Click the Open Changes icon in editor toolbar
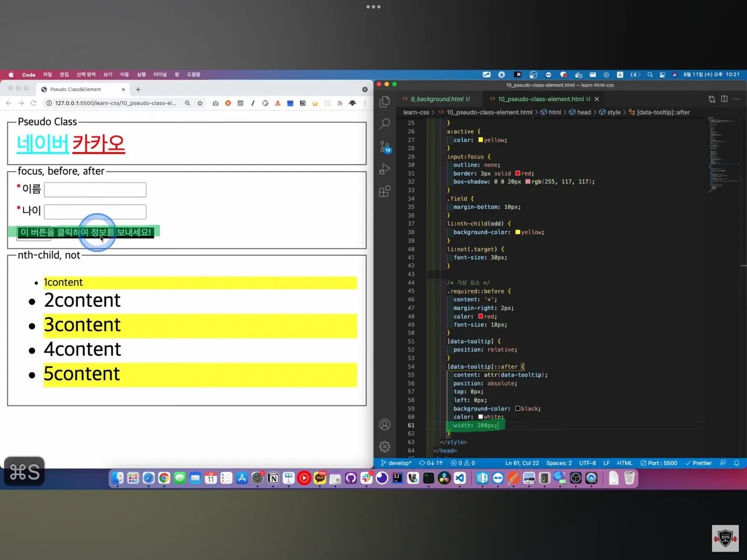This screenshot has height=560, width=747. (712, 99)
